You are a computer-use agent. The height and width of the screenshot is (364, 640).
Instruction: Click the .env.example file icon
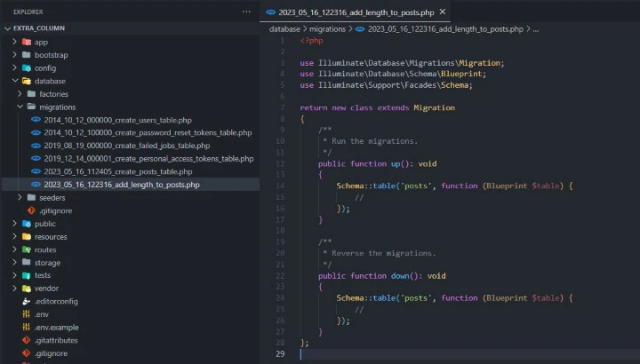(27, 327)
